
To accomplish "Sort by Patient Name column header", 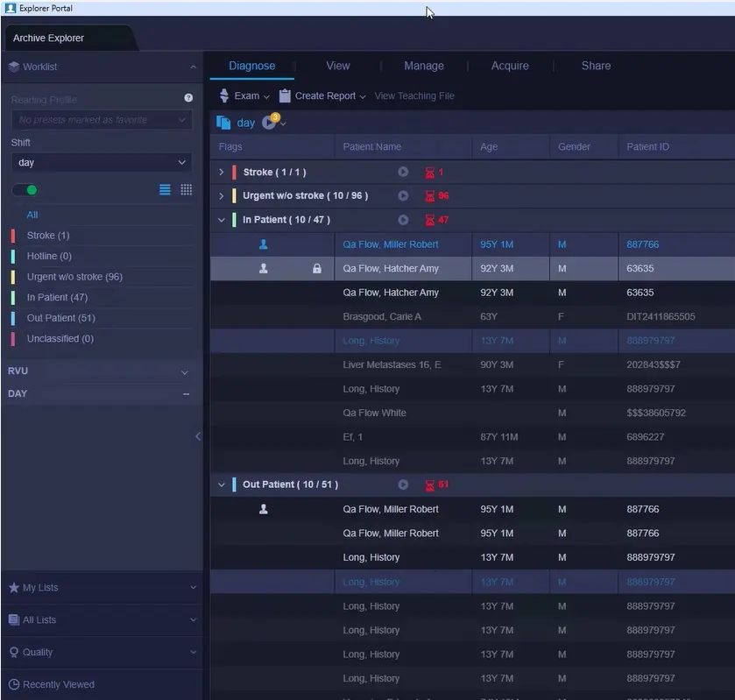I will point(371,147).
